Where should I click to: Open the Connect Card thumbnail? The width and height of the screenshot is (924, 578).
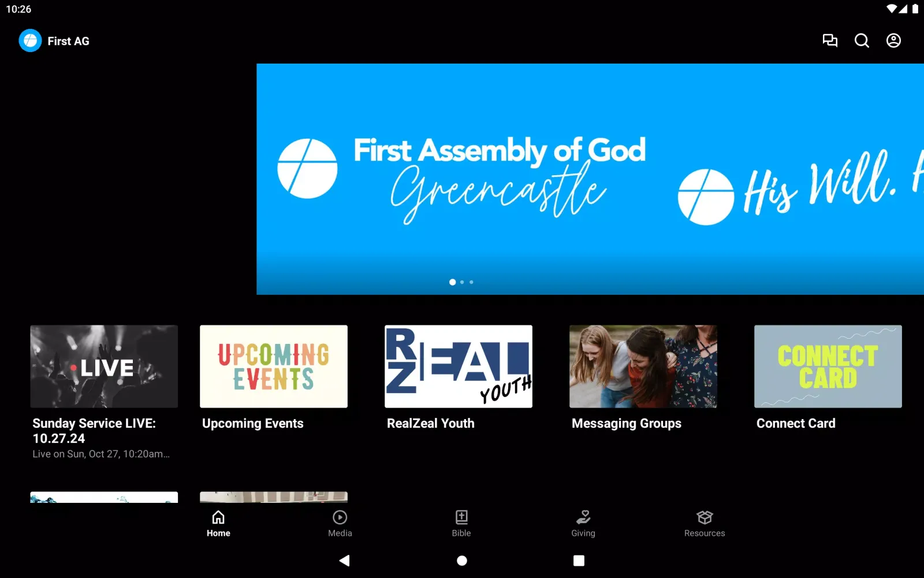point(828,366)
